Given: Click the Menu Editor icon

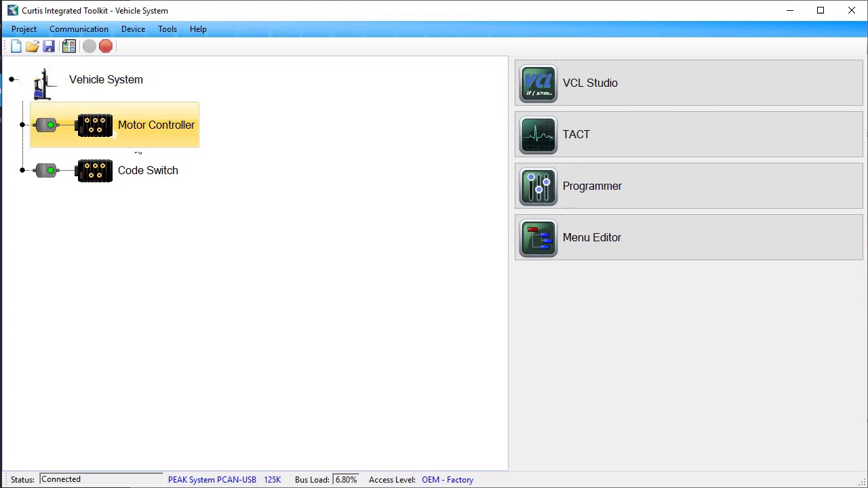Looking at the screenshot, I should [x=538, y=238].
